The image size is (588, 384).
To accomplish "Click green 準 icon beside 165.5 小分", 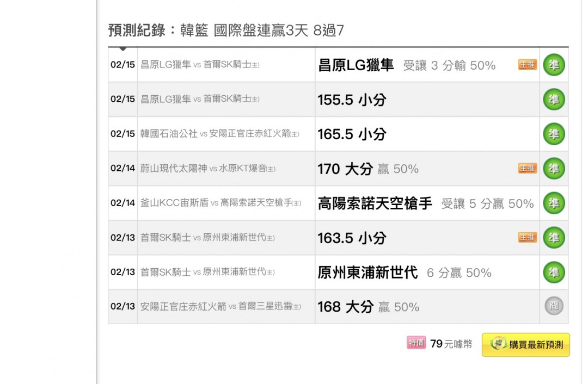I will tap(554, 134).
